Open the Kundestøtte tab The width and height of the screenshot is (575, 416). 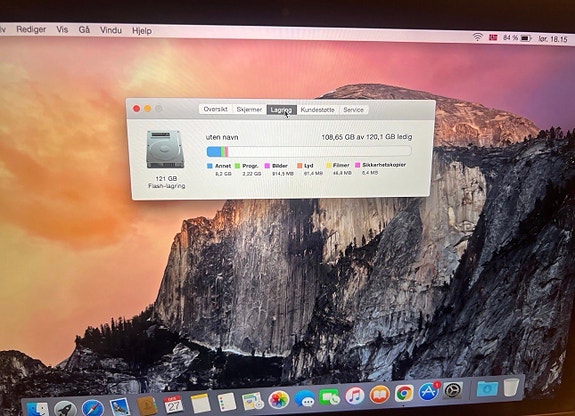(318, 110)
